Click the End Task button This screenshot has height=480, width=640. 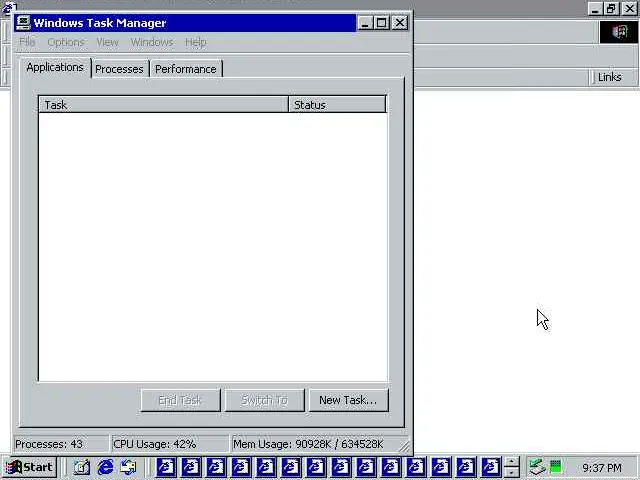180,400
